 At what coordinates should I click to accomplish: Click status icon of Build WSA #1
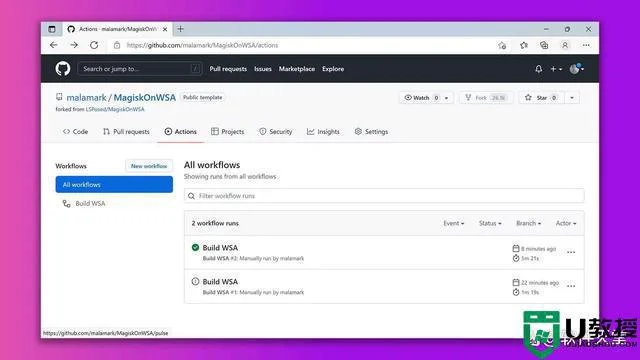click(x=196, y=281)
